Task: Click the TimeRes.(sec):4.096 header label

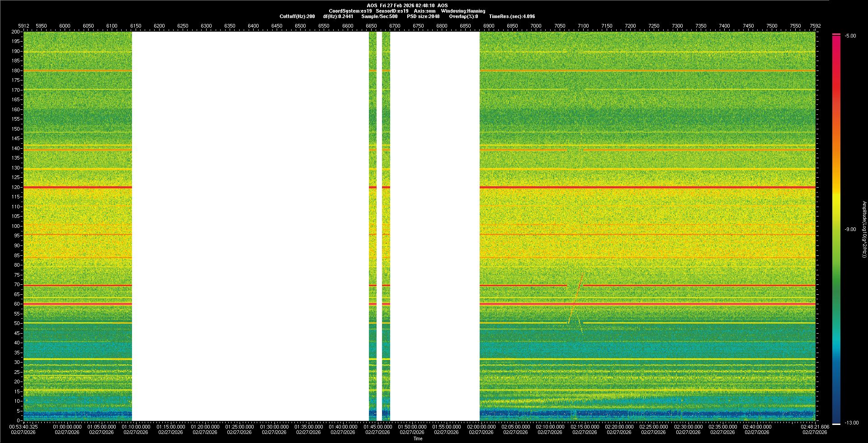Action: [x=512, y=16]
